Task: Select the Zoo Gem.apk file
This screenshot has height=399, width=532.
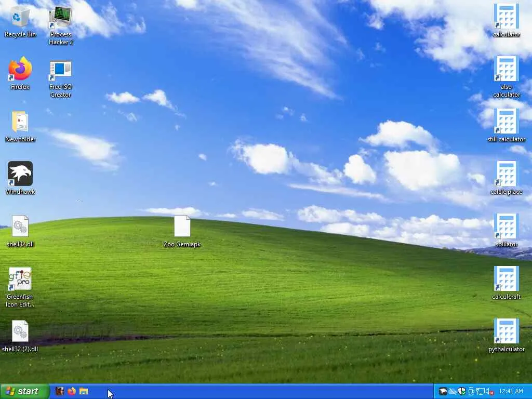Action: click(x=182, y=231)
